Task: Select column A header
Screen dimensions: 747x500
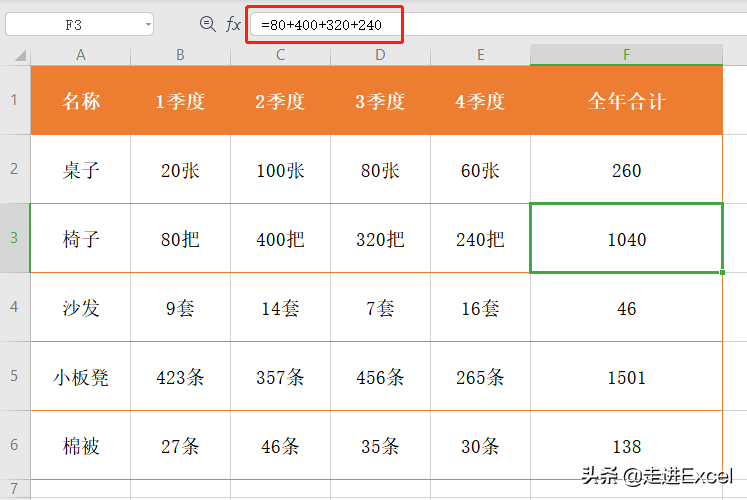Action: point(81,55)
